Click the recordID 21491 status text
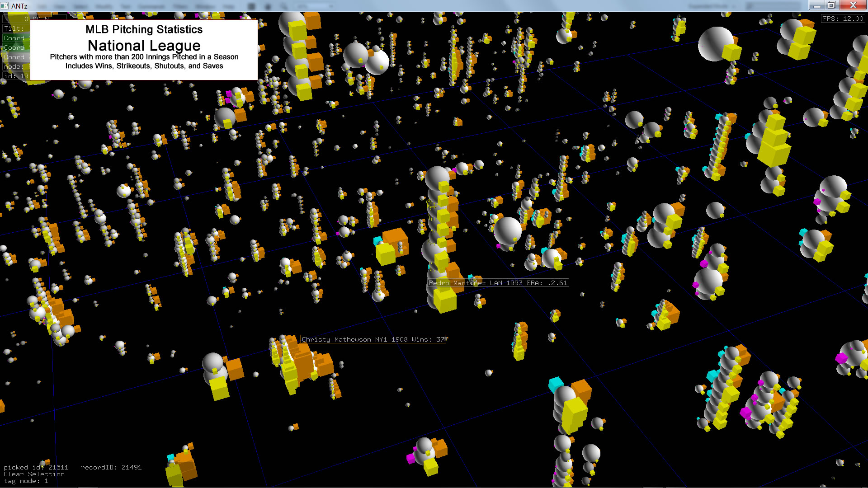 click(x=111, y=467)
